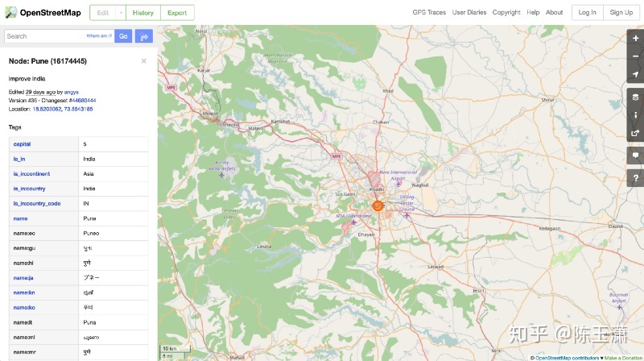Click the Log In button

588,12
